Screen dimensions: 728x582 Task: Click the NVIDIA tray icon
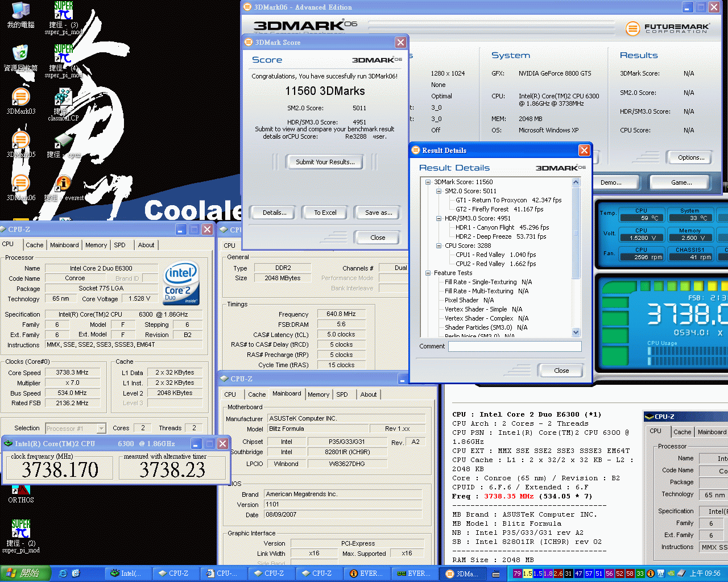pyautogui.click(x=671, y=573)
